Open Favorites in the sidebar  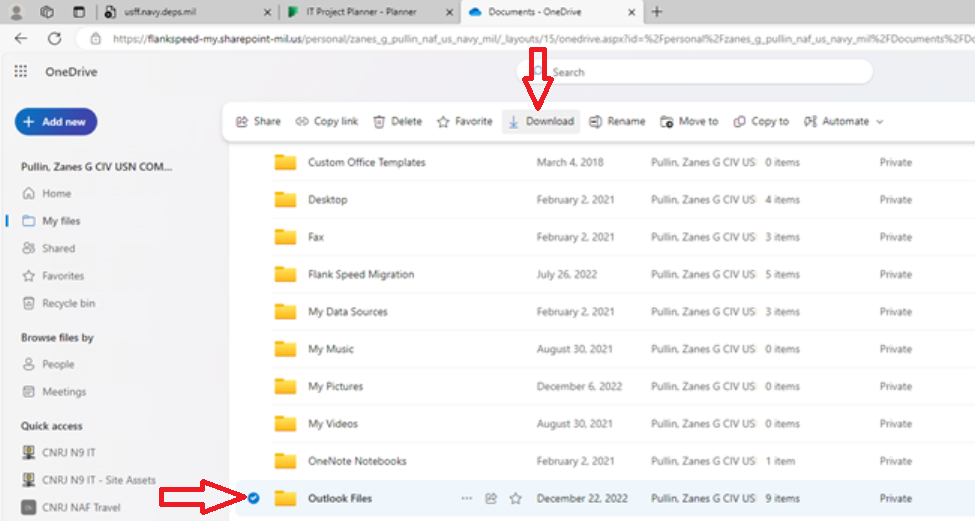click(x=53, y=275)
